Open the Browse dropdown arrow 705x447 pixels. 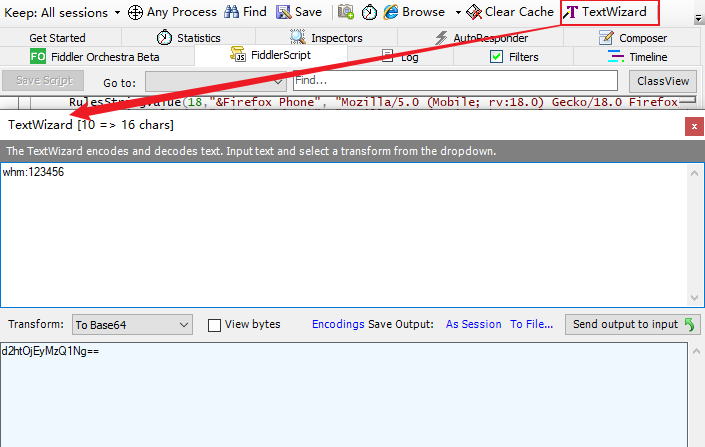(458, 13)
